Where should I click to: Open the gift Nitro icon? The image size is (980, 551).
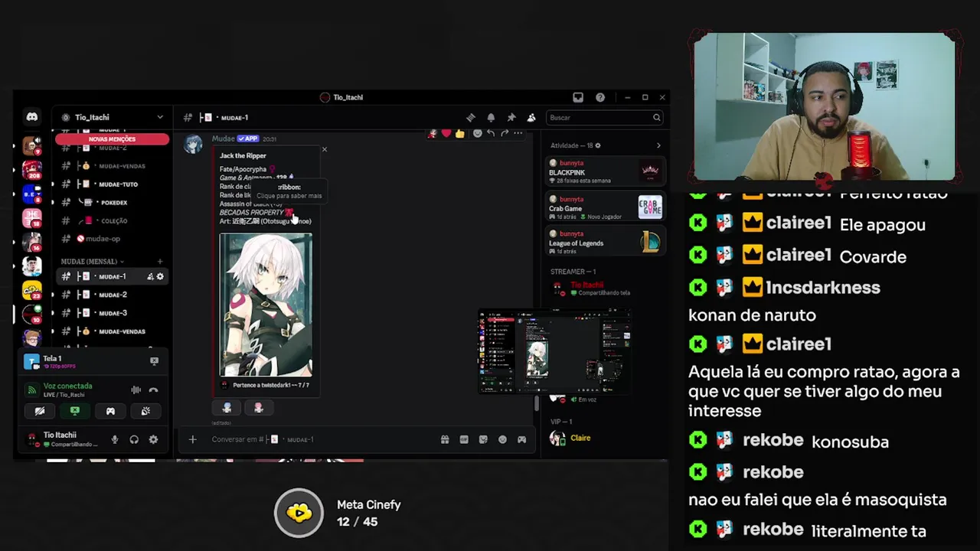444,439
